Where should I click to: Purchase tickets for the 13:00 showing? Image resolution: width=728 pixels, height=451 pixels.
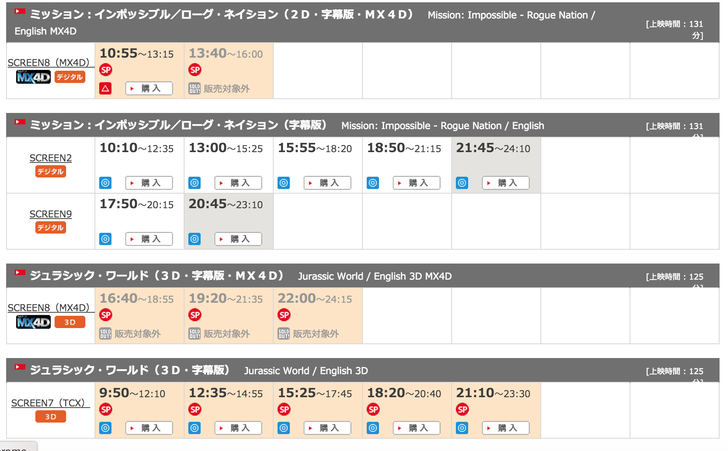238,183
